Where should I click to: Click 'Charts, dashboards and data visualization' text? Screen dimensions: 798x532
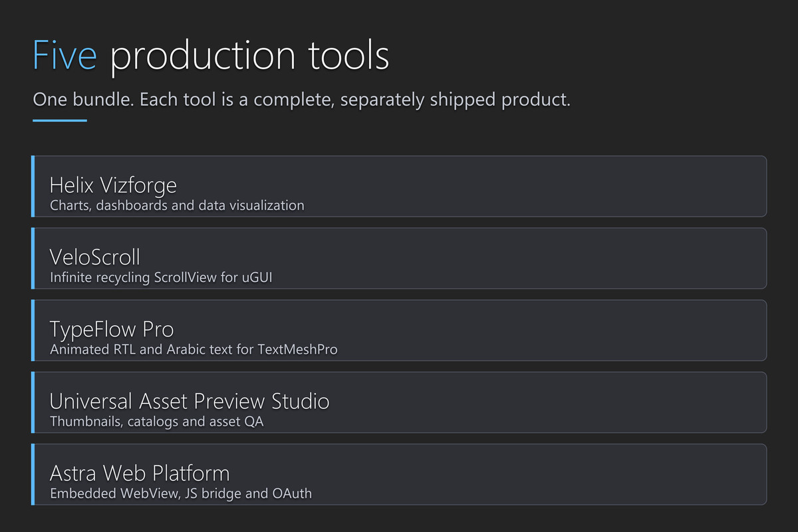[177, 205]
